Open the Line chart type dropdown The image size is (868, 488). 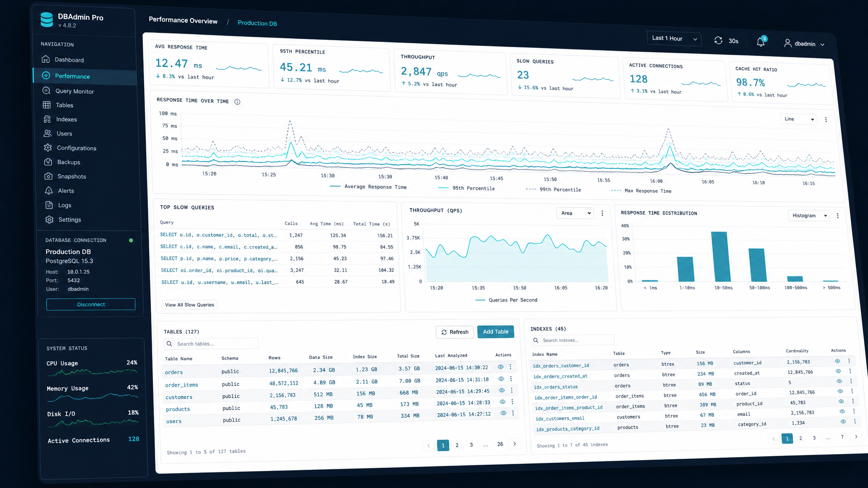[799, 119]
